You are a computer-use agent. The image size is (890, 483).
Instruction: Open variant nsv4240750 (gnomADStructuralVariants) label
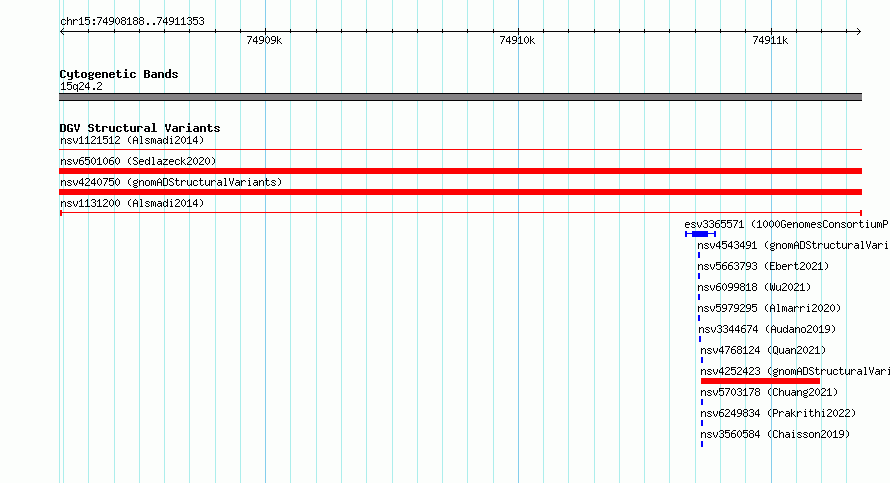pos(171,182)
